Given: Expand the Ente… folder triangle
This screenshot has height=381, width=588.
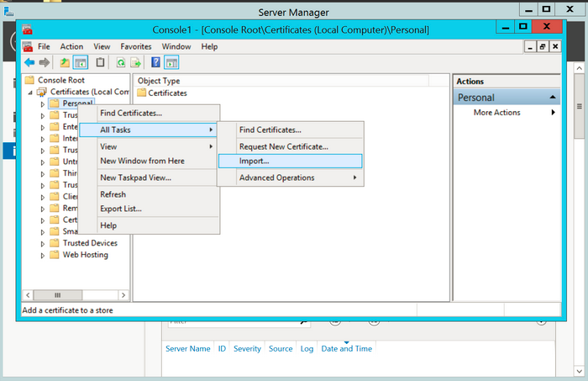Looking at the screenshot, I should click(x=42, y=127).
